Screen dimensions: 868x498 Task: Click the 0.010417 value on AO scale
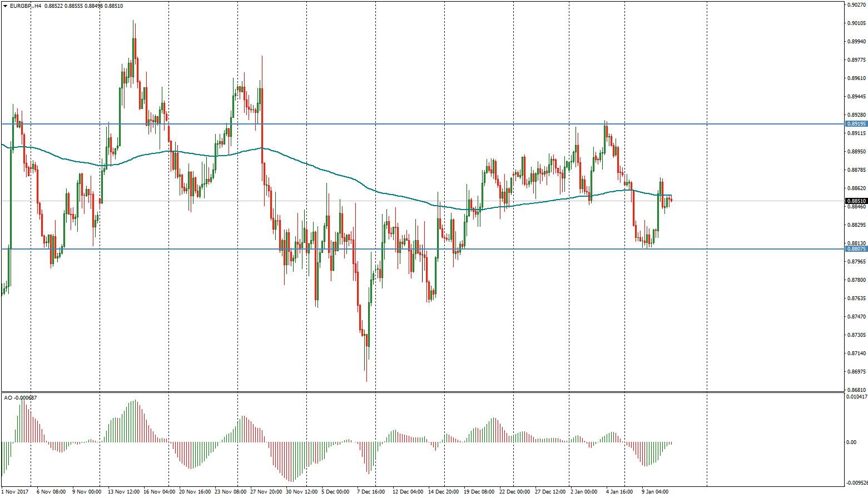click(x=857, y=397)
